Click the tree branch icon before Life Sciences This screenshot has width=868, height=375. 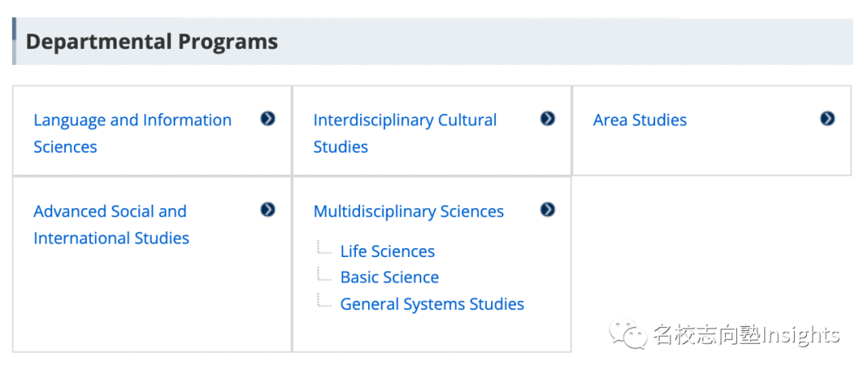tap(324, 248)
